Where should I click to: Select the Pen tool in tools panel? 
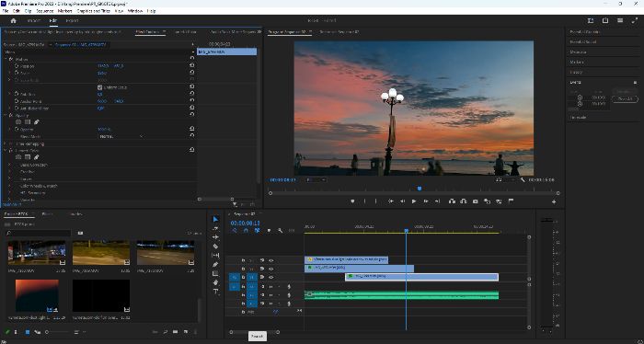(215, 264)
